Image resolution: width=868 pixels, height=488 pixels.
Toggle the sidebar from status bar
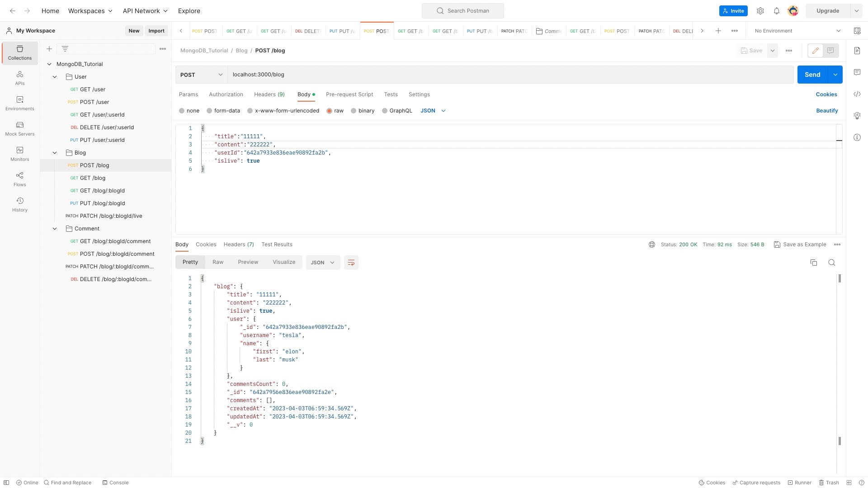coord(6,483)
